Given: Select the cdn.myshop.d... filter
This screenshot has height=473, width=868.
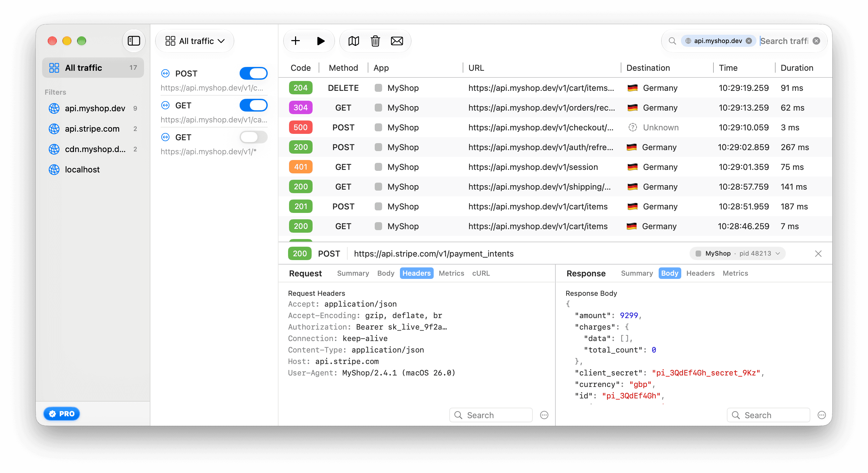Looking at the screenshot, I should point(93,149).
